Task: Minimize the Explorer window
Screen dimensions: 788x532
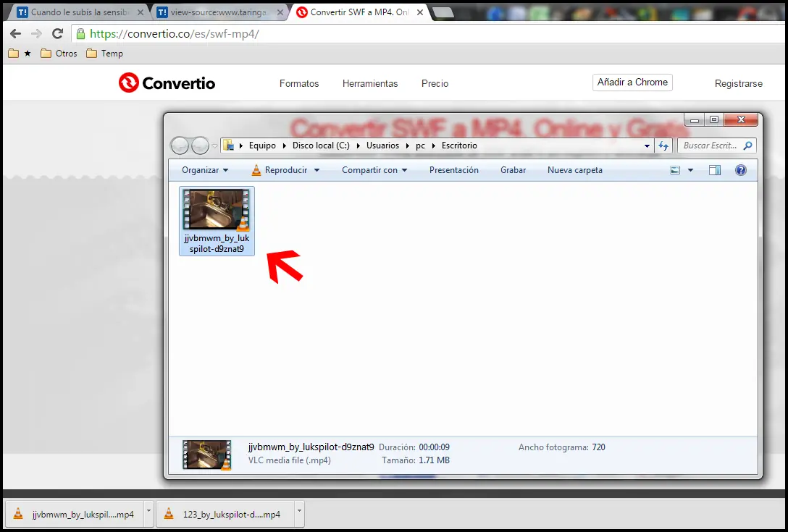Action: (x=694, y=119)
